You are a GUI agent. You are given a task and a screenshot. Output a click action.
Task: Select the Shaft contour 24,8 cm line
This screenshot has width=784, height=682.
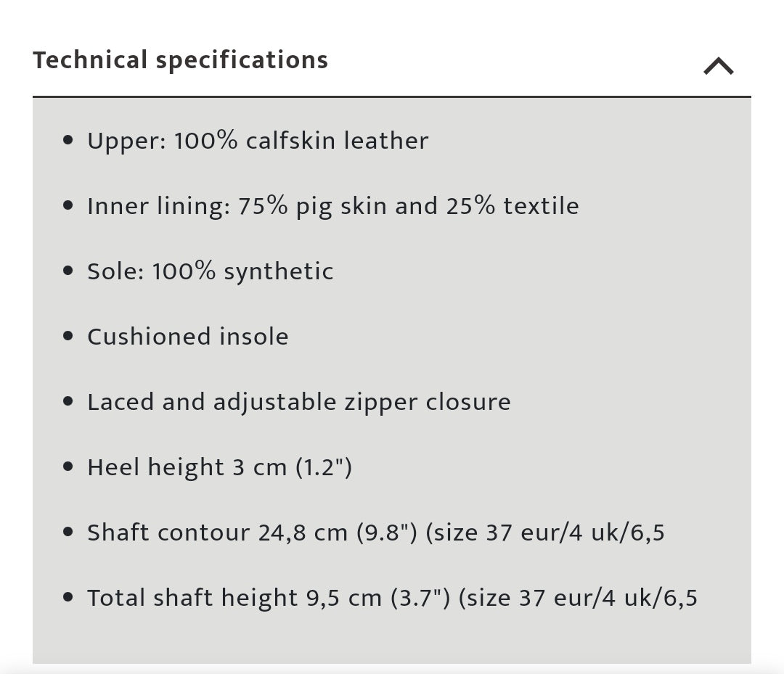click(375, 533)
